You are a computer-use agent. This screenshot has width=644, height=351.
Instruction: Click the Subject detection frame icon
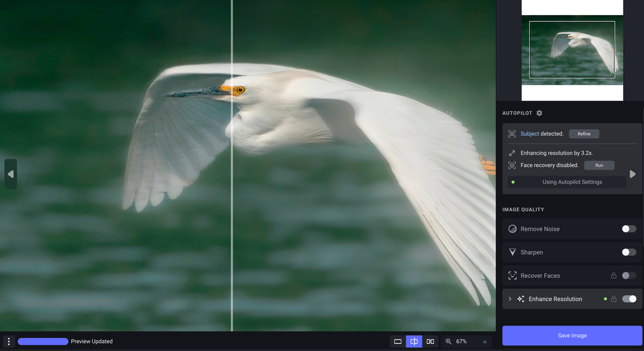[512, 134]
